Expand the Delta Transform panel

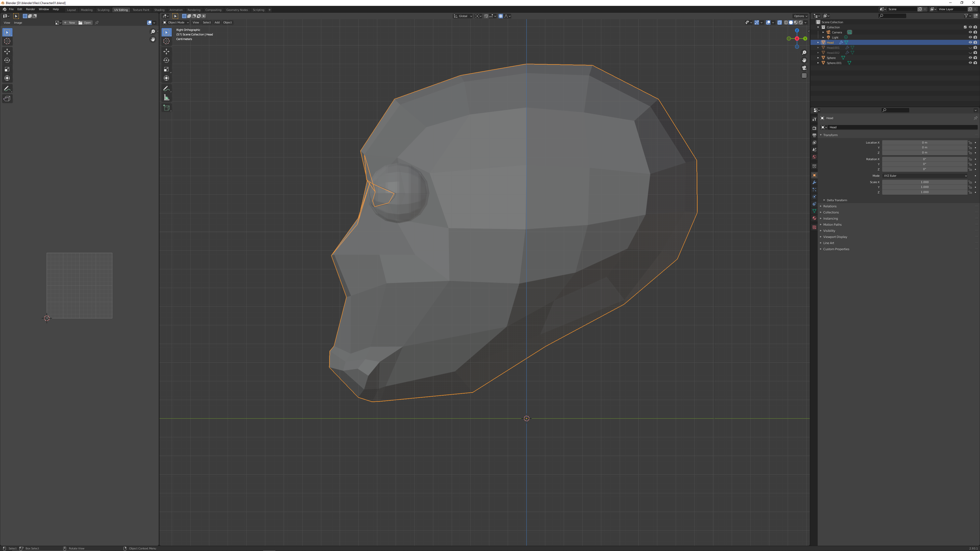click(837, 200)
